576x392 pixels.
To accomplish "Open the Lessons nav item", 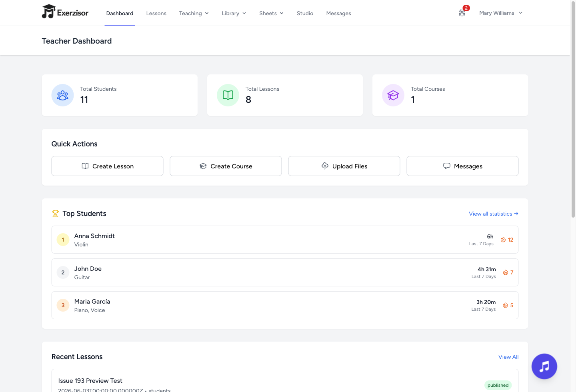I will [156, 13].
